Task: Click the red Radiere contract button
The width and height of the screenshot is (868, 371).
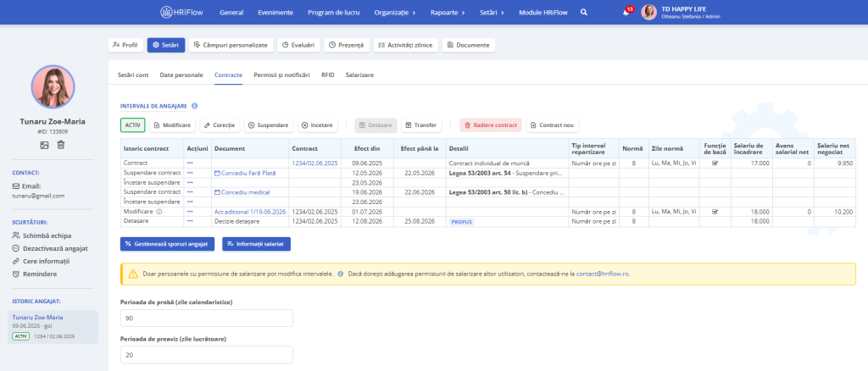Action: (491, 125)
